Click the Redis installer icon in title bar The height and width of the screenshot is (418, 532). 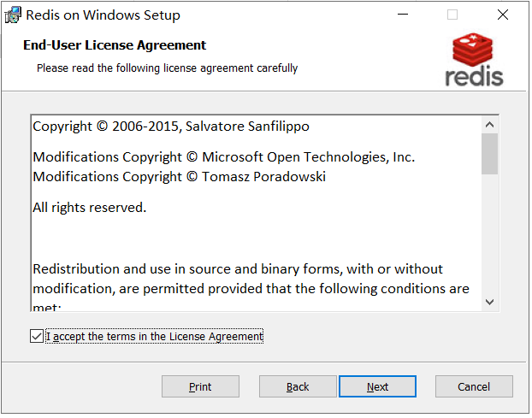pos(13,15)
